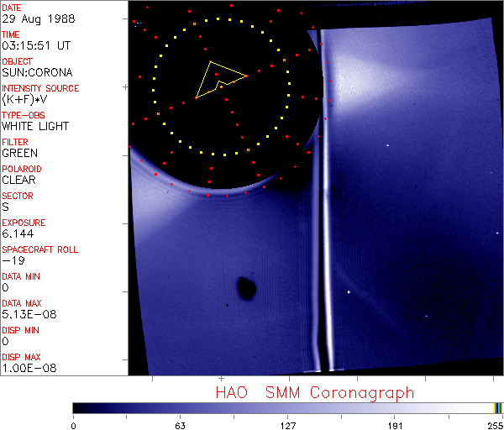
Task: Click the color bar tick labeled 191
Action: pyautogui.click(x=395, y=426)
